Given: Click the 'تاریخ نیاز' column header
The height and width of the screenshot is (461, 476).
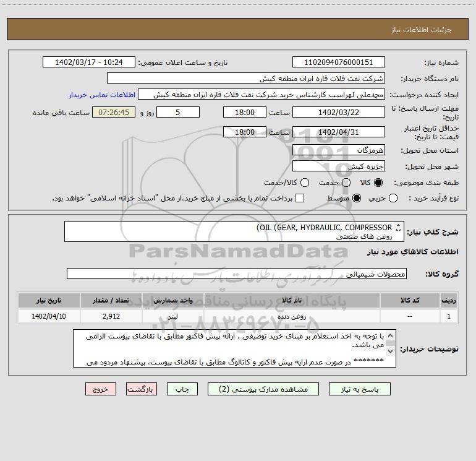Looking at the screenshot, I should (49, 300).
